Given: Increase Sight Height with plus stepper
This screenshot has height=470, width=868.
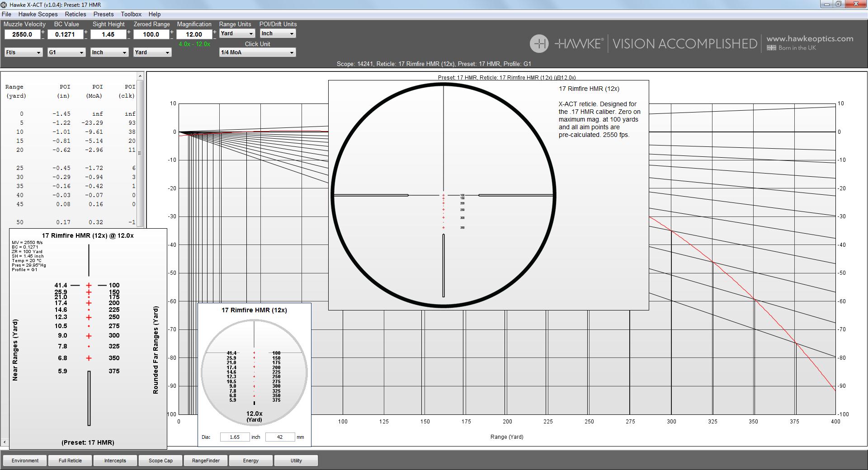Looking at the screenshot, I should pos(129,32).
